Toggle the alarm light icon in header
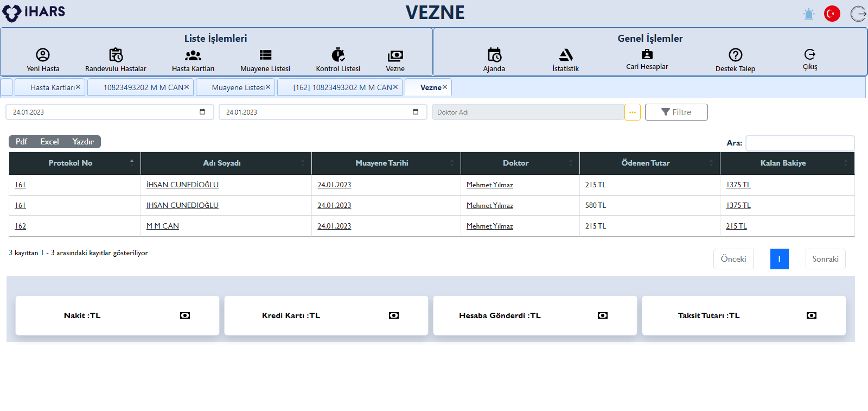Image resolution: width=868 pixels, height=411 pixels. point(808,14)
